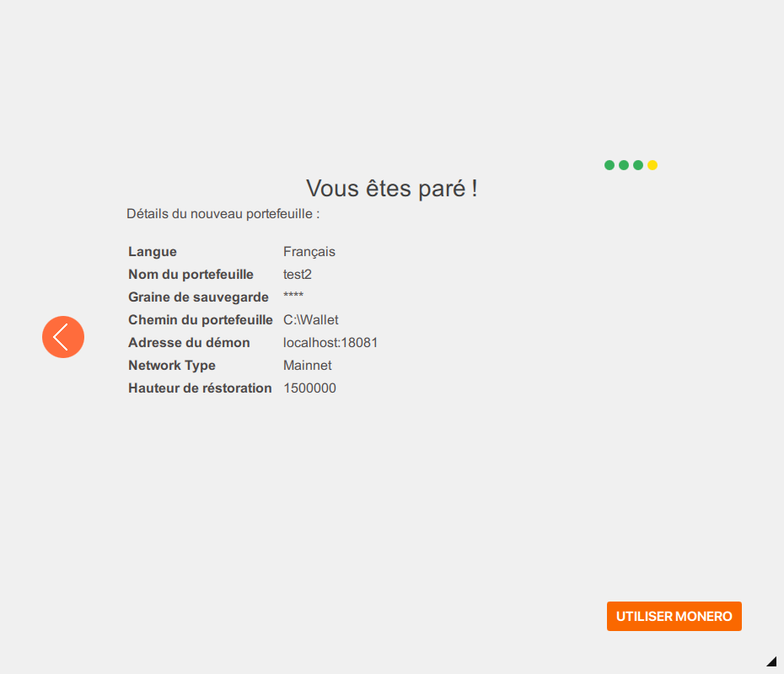Select the wallet name 'test2'

[298, 275]
